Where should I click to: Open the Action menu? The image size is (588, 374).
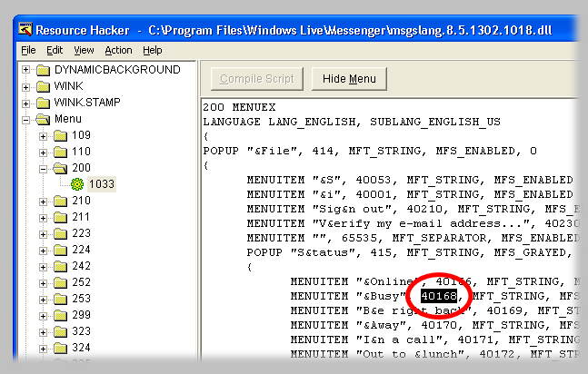coord(118,50)
